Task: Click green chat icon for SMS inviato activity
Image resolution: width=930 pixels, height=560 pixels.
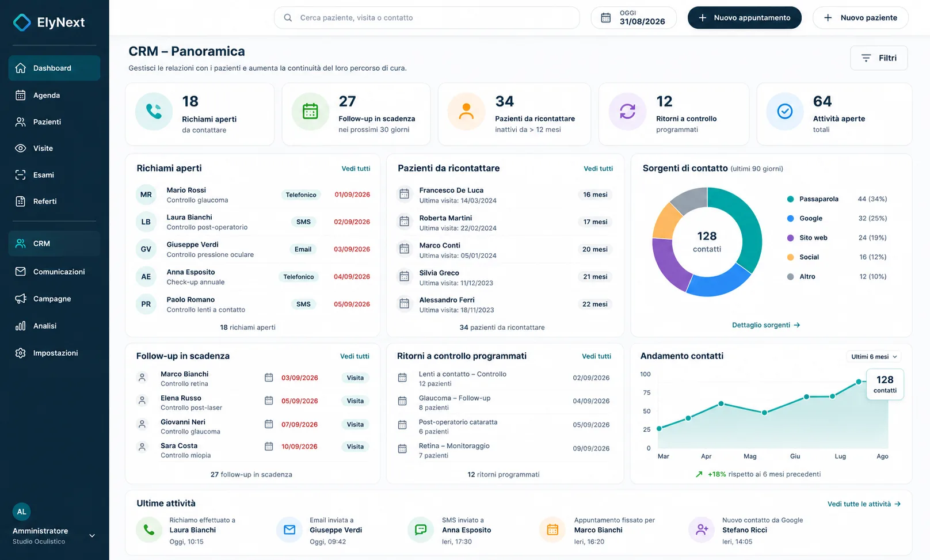Action: click(x=421, y=529)
